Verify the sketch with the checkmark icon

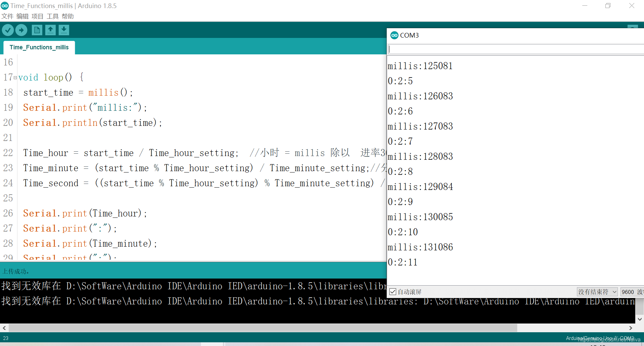[8, 30]
